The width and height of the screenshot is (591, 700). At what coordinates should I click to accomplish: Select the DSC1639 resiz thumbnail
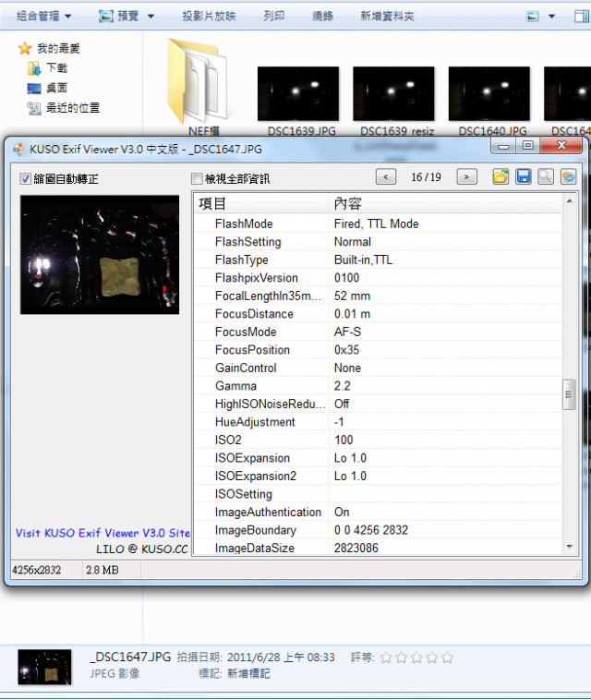click(393, 94)
